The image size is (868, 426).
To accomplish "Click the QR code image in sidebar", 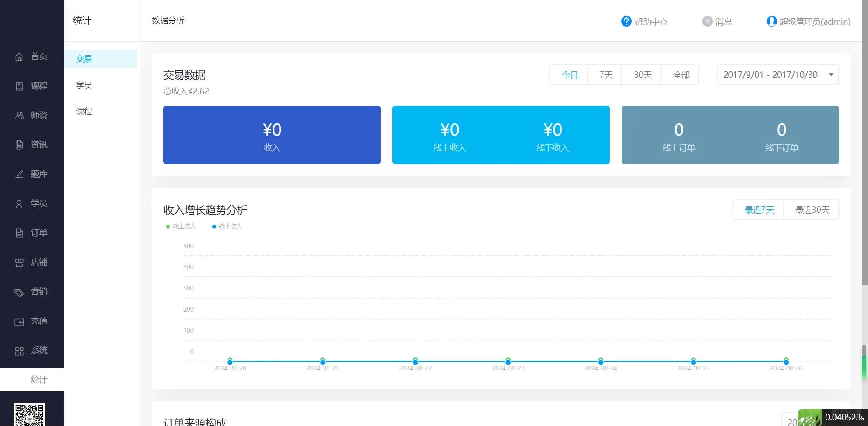I will click(29, 414).
